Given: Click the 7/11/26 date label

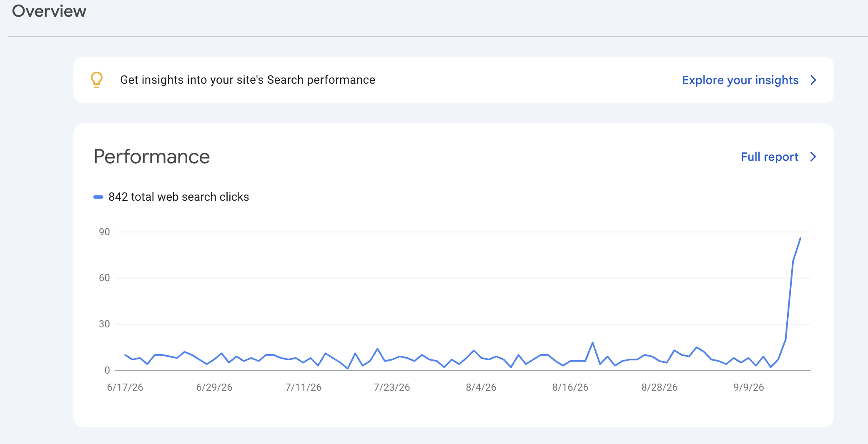Looking at the screenshot, I should [x=304, y=387].
